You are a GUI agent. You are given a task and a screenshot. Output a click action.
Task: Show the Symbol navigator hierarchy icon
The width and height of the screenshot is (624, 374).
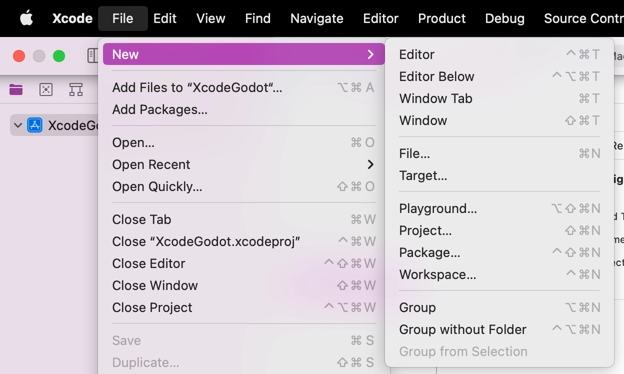(x=76, y=90)
